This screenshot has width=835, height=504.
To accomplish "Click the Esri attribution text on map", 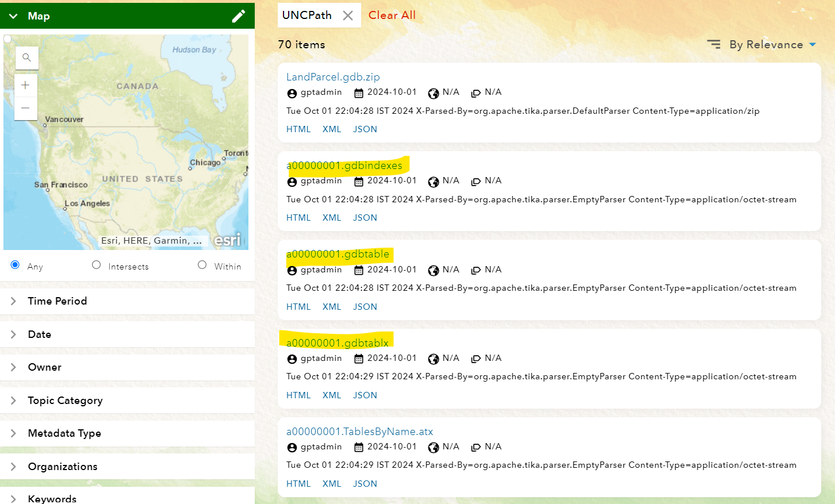I will pos(151,241).
